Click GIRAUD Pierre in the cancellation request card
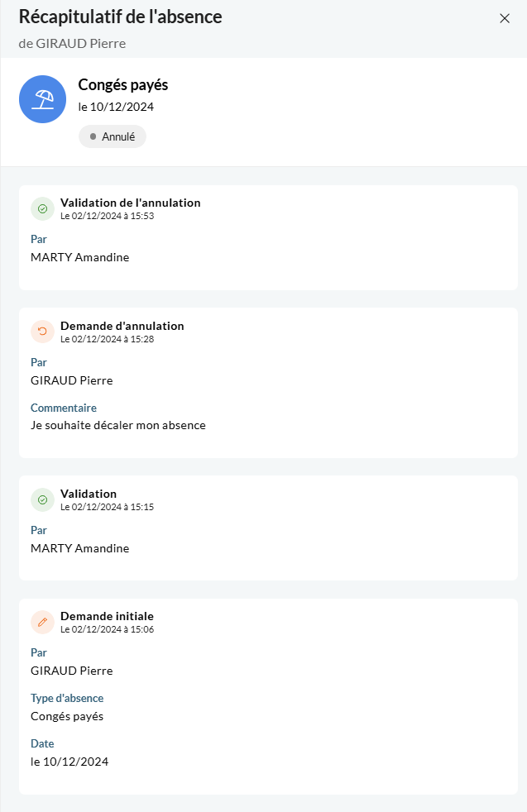The width and height of the screenshot is (527, 812). (x=71, y=380)
